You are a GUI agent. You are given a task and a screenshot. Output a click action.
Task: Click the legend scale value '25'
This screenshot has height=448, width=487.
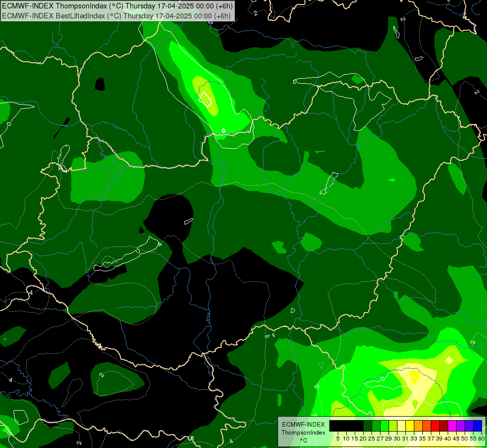click(x=372, y=439)
